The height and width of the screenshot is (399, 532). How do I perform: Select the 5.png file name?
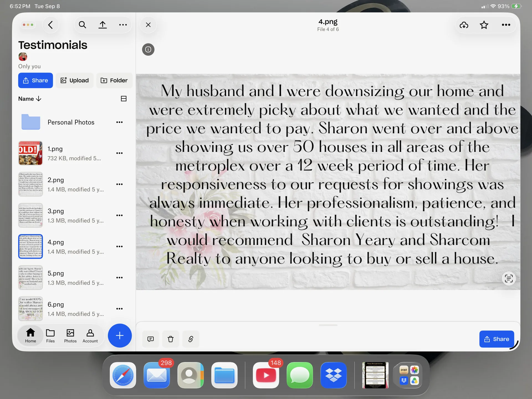pyautogui.click(x=56, y=273)
